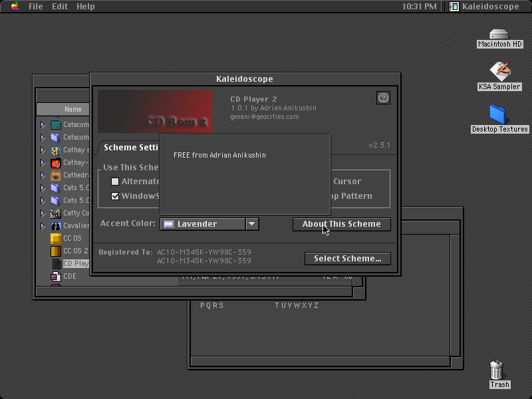Click the question mark help icon in Kaleidoscope
The height and width of the screenshot is (399, 532).
[384, 98]
